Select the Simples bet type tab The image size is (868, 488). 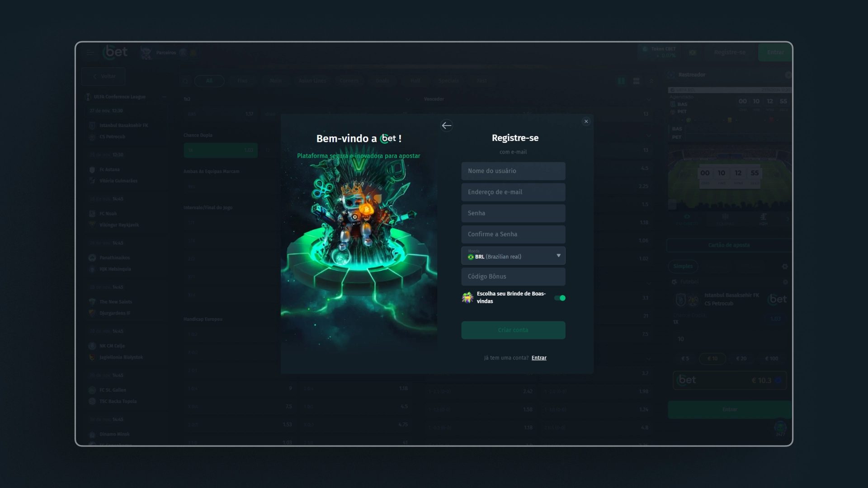683,266
